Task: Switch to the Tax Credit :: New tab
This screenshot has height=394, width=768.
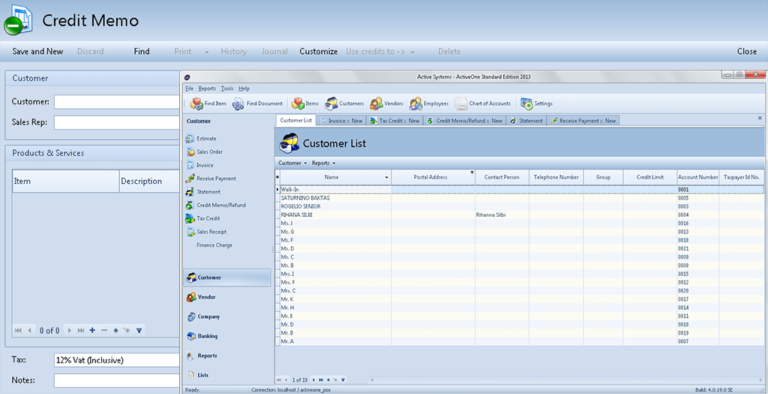Action: click(x=395, y=121)
